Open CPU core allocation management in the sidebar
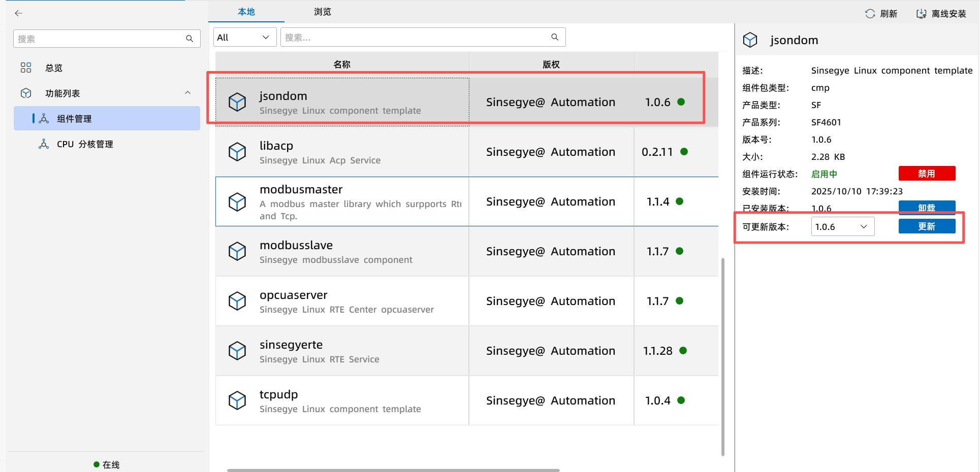The image size is (980, 472). point(85,144)
